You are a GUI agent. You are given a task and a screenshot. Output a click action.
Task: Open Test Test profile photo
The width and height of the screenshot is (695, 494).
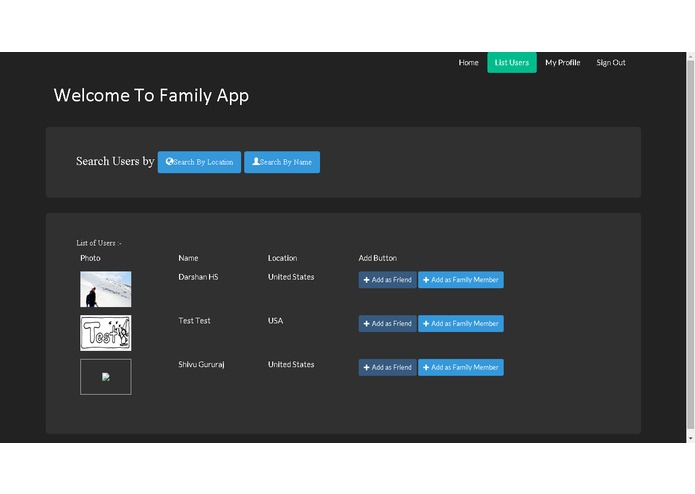(x=105, y=333)
